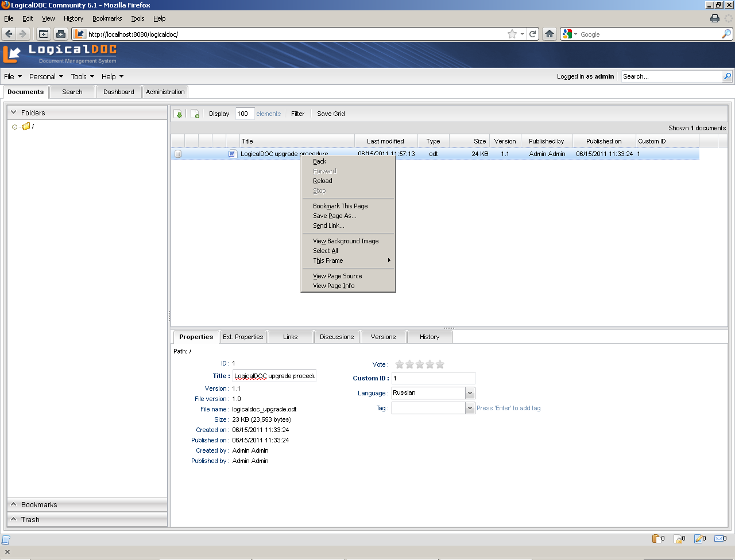Image resolution: width=735 pixels, height=560 pixels.
Task: Open the application Help dropdown menu
Action: point(113,76)
